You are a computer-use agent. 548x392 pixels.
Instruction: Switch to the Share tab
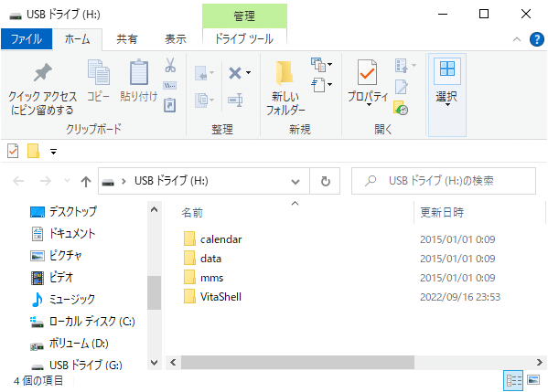127,39
